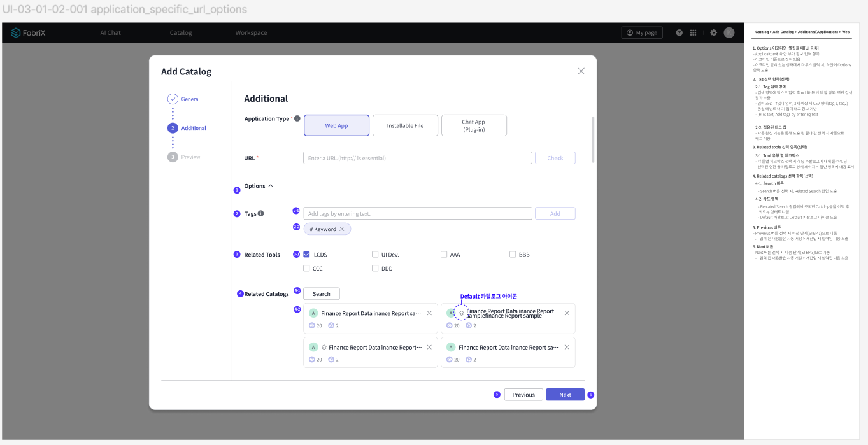This screenshot has width=868, height=445.
Task: Click the Next button
Action: click(x=565, y=395)
